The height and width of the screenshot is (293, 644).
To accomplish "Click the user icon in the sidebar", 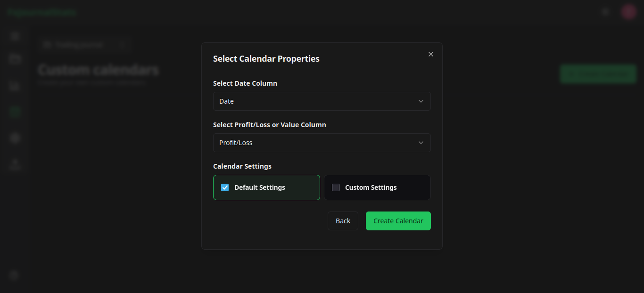I will pyautogui.click(x=14, y=163).
